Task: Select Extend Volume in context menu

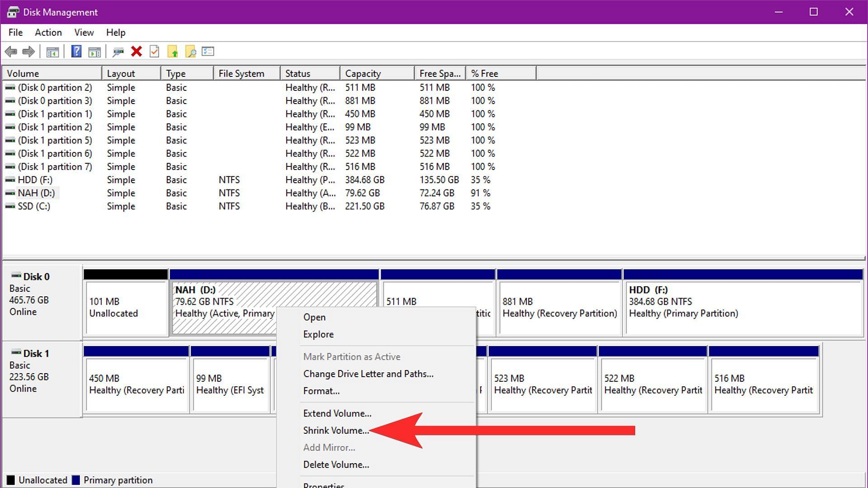Action: tap(376, 413)
